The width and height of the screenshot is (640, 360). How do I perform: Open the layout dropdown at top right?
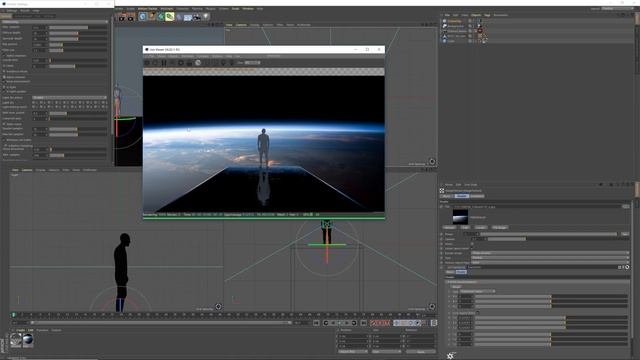(618, 9)
